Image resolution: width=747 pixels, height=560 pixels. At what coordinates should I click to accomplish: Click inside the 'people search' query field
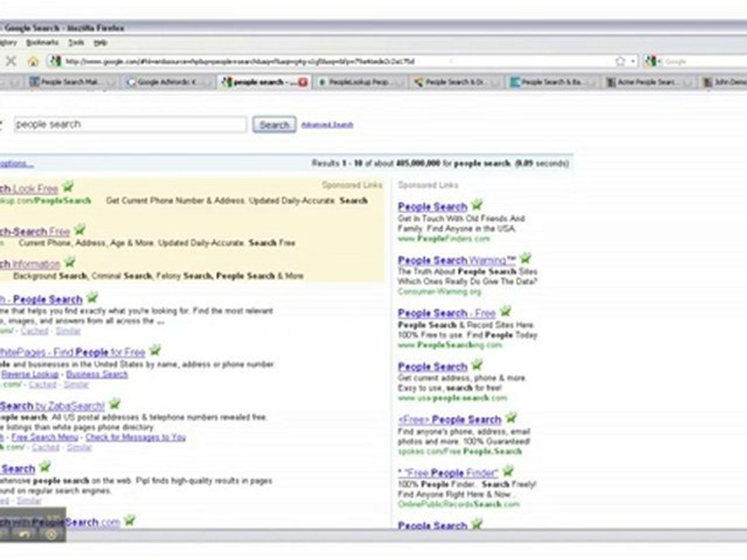point(131,124)
